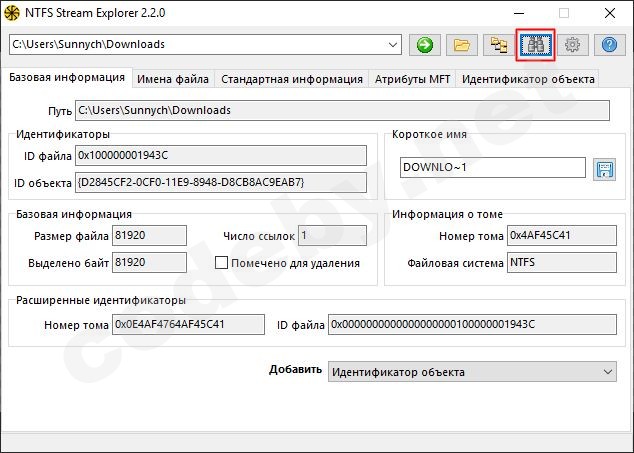Toggle the 'Помечено для удаления' checkbox
Screen dimensions: 634x453
[222, 263]
